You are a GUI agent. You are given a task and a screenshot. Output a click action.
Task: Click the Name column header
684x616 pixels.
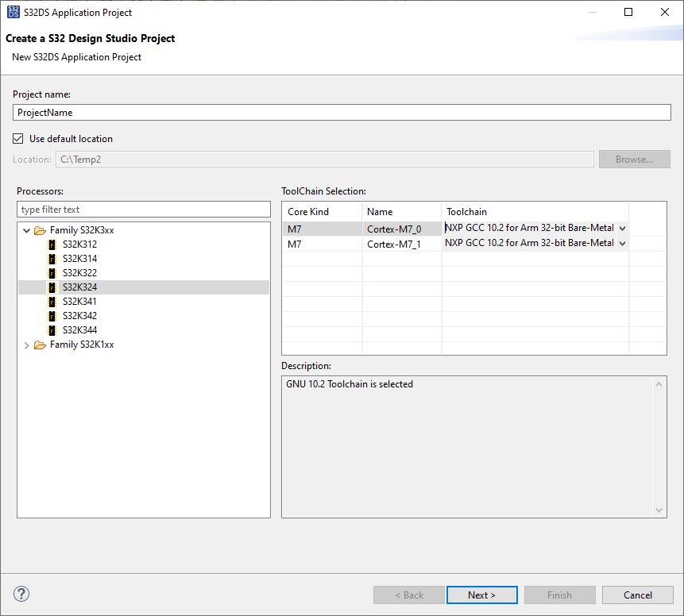(x=402, y=212)
